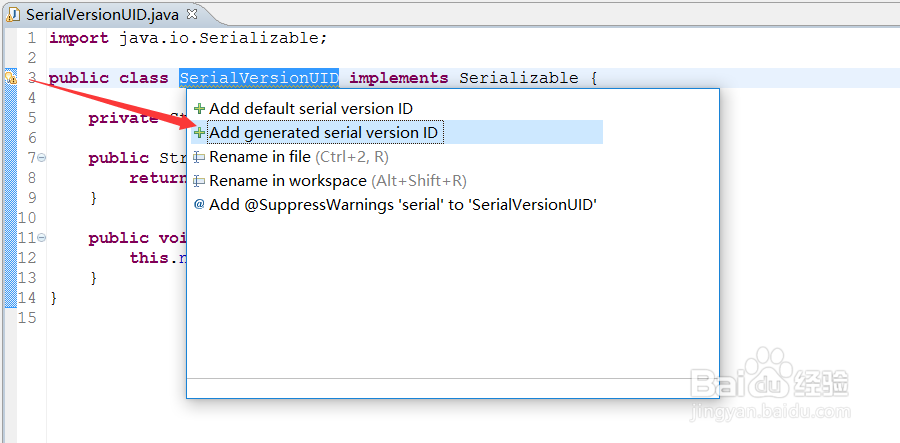Click the private keyword on line 5
900x443 pixels.
[123, 118]
